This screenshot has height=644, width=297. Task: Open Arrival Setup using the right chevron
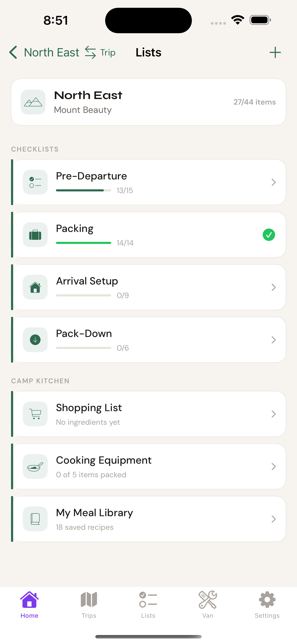pyautogui.click(x=274, y=287)
